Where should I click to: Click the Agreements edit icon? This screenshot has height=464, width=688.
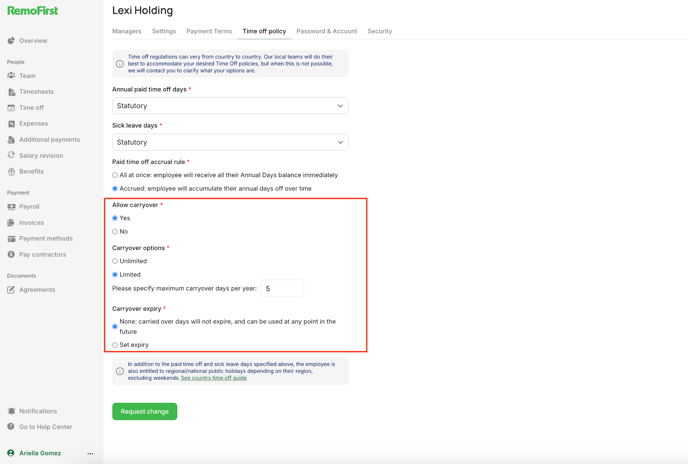(11, 290)
